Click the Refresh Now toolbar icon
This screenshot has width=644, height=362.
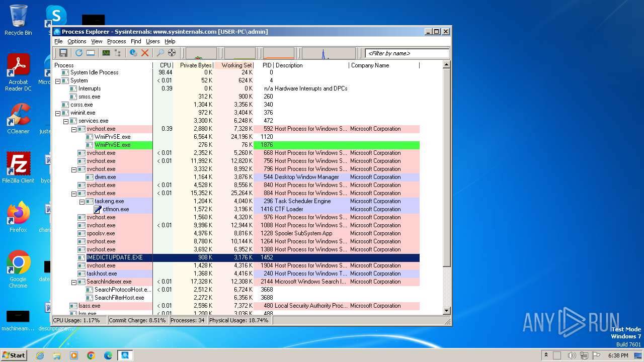[79, 53]
